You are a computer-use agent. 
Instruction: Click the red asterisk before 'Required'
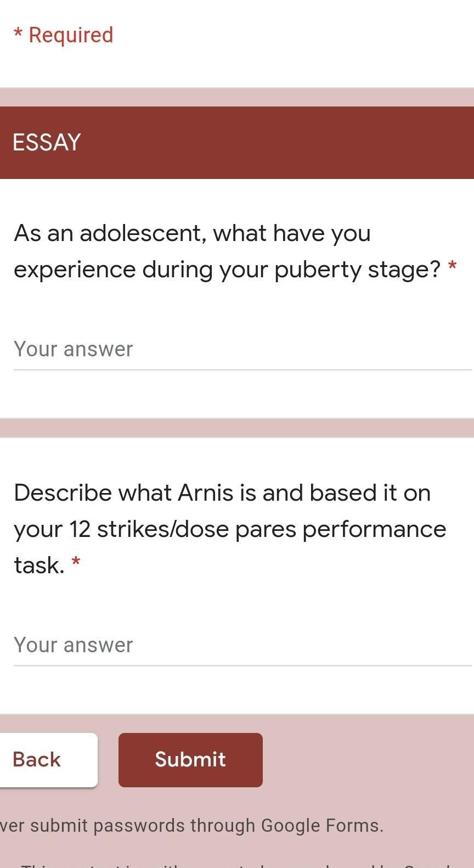point(18,33)
